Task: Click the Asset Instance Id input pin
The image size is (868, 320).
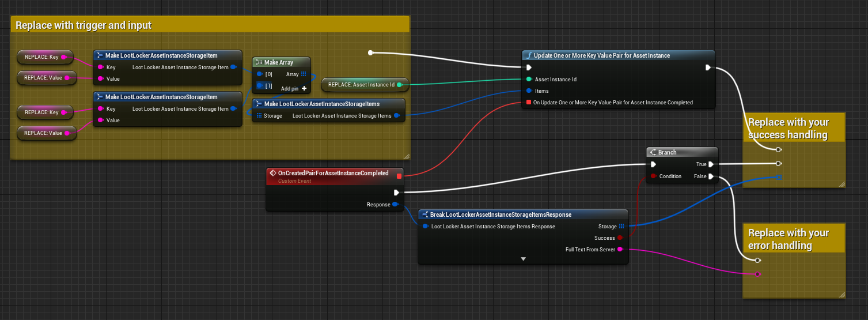Action: pos(529,80)
